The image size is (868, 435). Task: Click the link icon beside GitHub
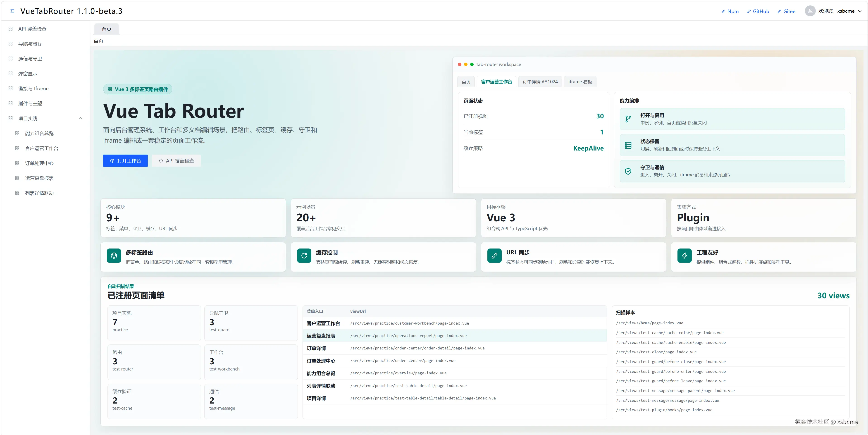tap(749, 12)
